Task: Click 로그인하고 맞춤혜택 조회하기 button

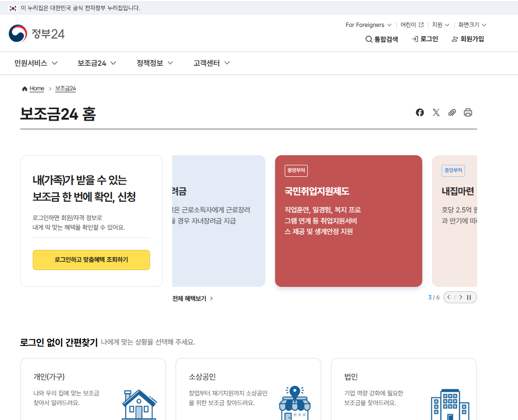Action: (x=91, y=260)
